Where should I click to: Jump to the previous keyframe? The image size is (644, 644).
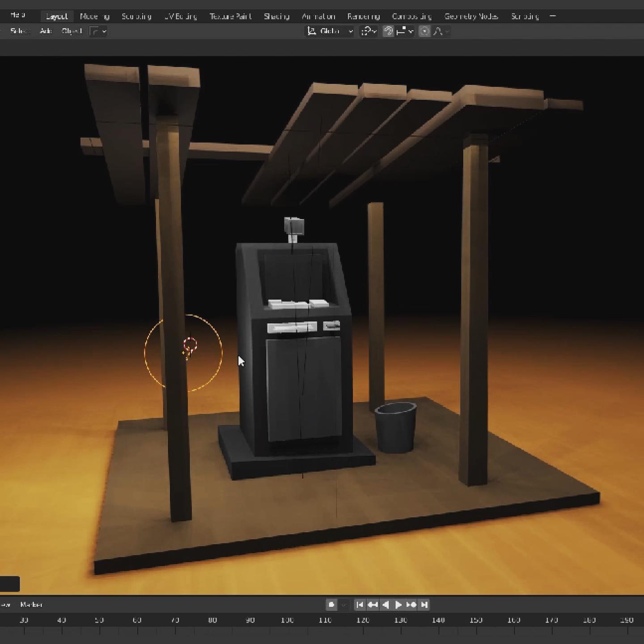373,605
